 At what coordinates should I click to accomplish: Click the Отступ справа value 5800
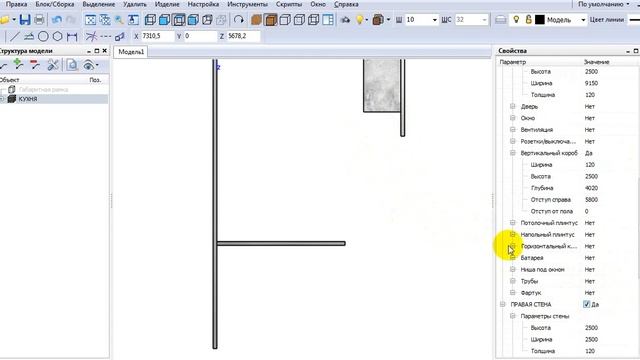tap(591, 200)
